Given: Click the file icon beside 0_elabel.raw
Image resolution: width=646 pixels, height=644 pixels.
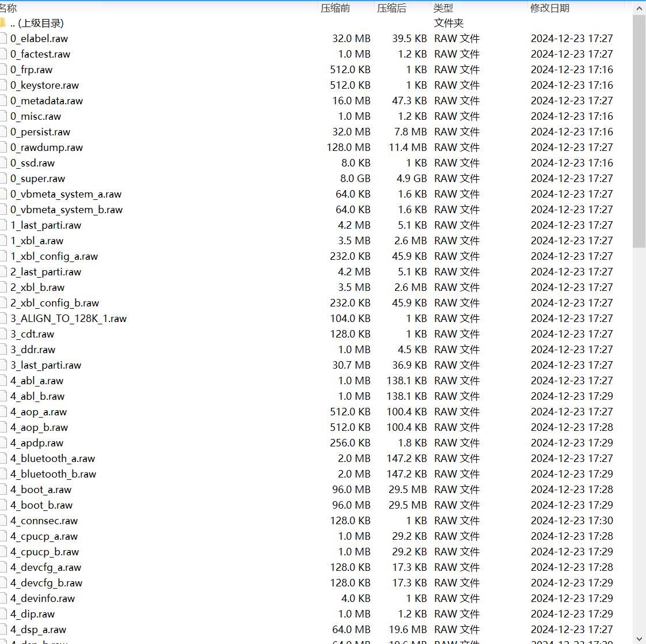Looking at the screenshot, I should 3,39.
